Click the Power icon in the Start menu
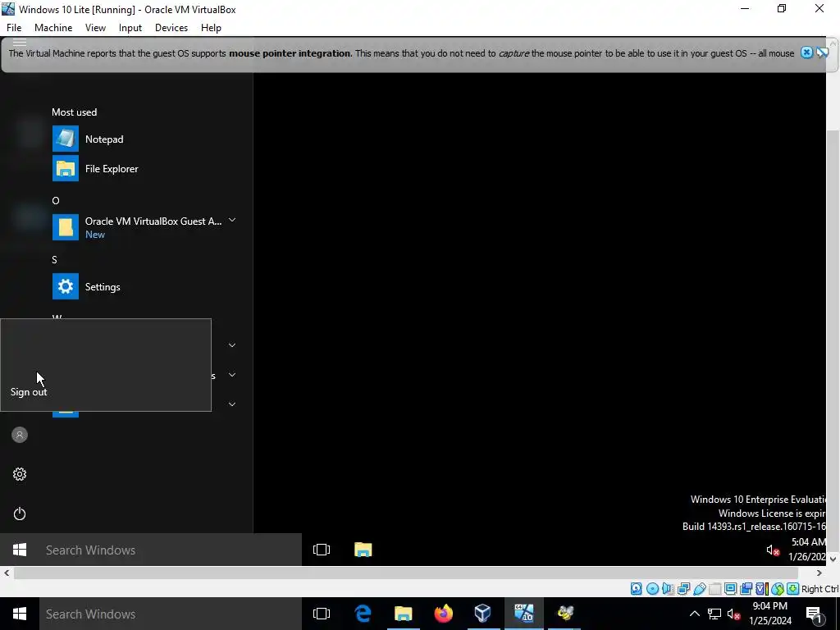 (x=20, y=514)
